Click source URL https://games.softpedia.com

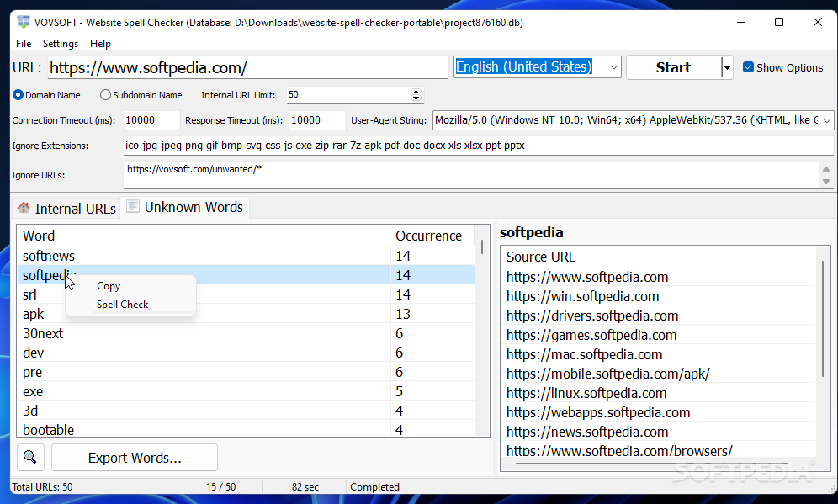[591, 335]
